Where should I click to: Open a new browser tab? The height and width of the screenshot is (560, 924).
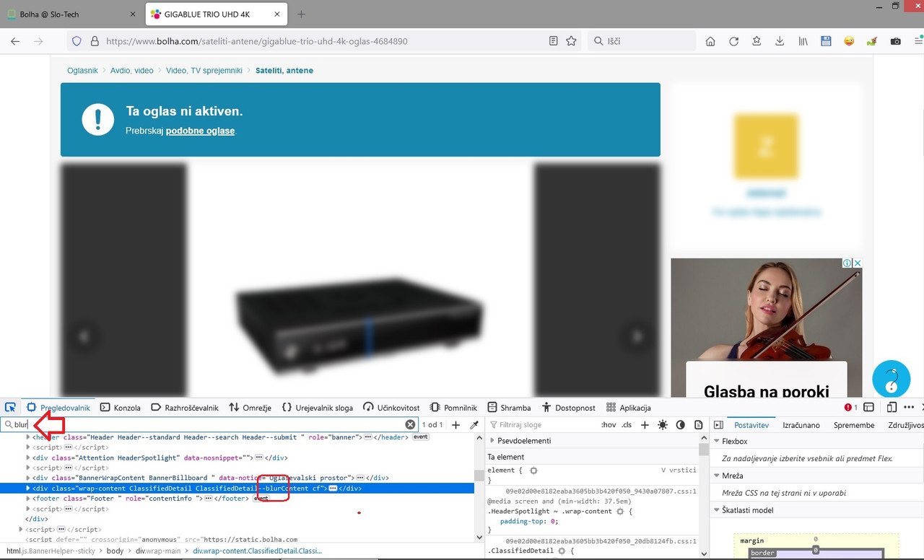301,14
